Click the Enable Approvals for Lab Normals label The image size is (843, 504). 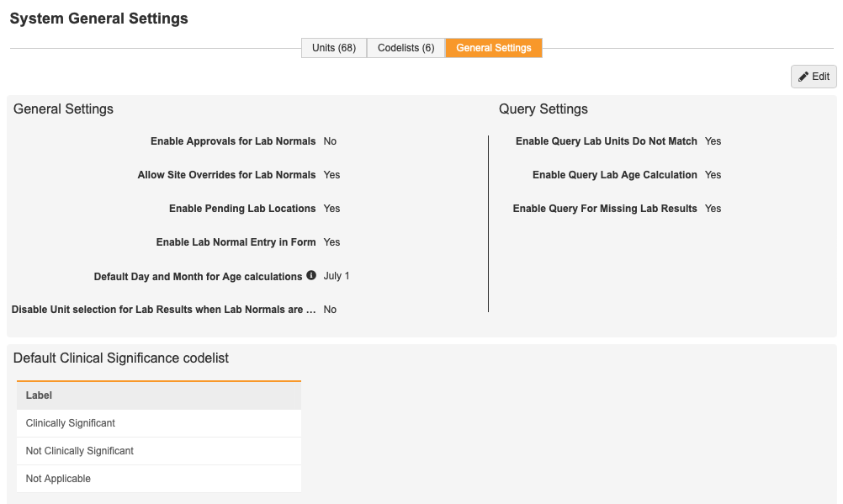coord(233,141)
